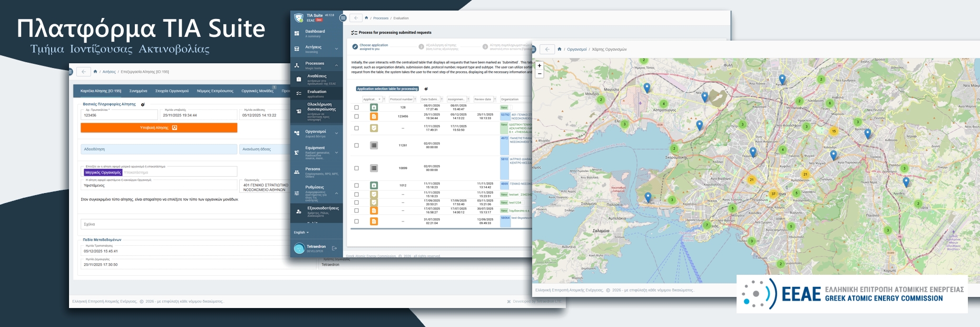Collapse Ρυθμίσεις sidebar section
Image resolution: width=980 pixels, height=327 pixels.
click(316, 193)
